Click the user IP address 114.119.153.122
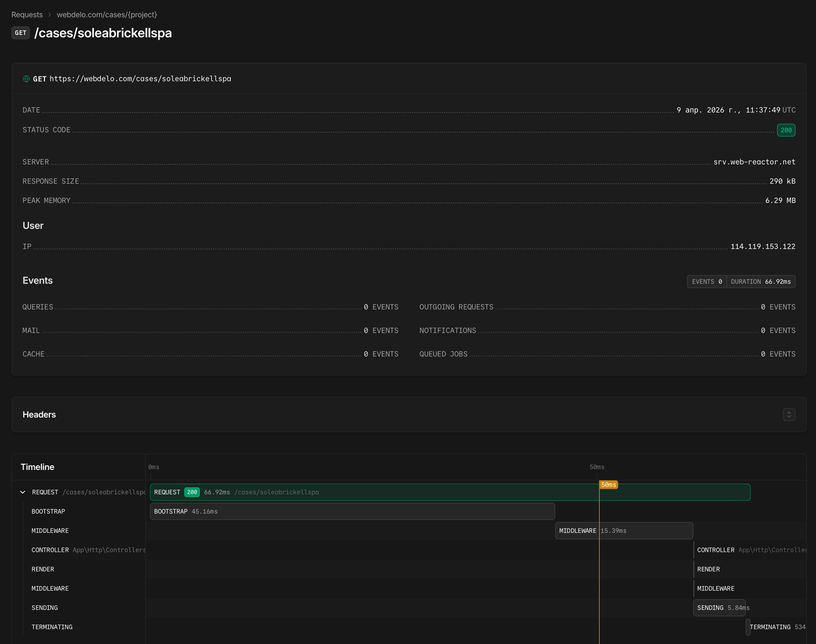The width and height of the screenshot is (816, 644). pos(763,246)
